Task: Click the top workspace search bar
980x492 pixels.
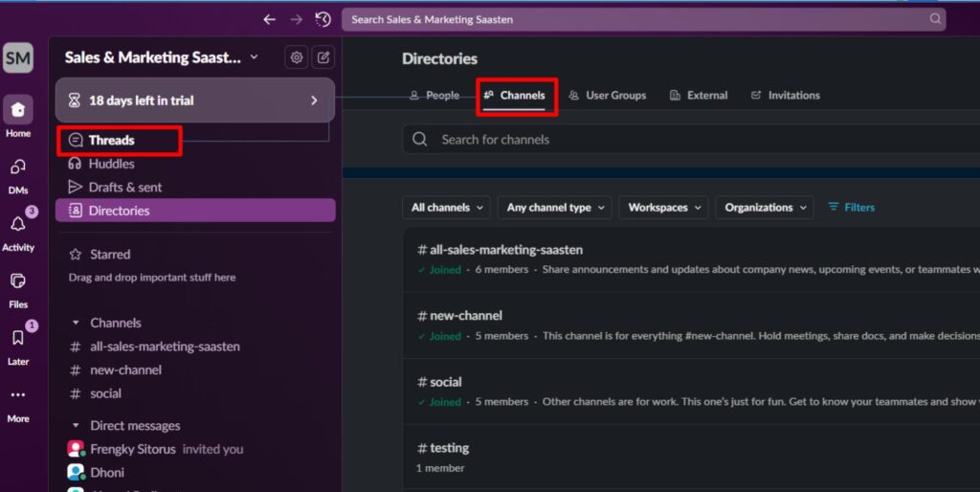Action: pyautogui.click(x=643, y=19)
